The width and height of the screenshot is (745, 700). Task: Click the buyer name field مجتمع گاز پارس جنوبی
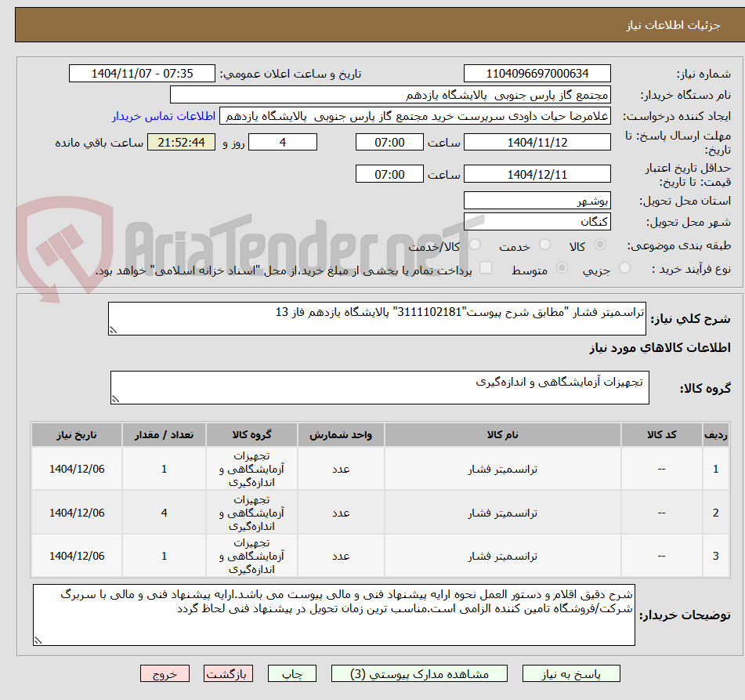[390, 95]
